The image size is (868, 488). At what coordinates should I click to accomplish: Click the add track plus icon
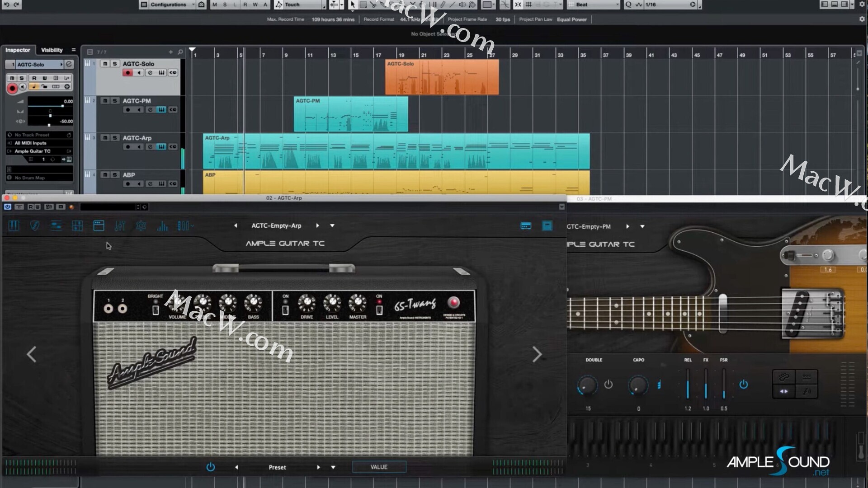pyautogui.click(x=171, y=52)
